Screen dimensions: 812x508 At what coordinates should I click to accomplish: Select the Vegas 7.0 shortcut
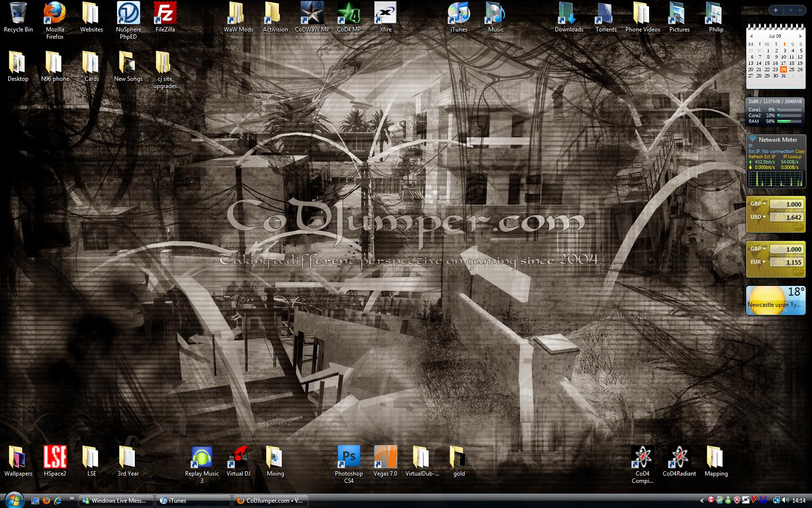385,461
